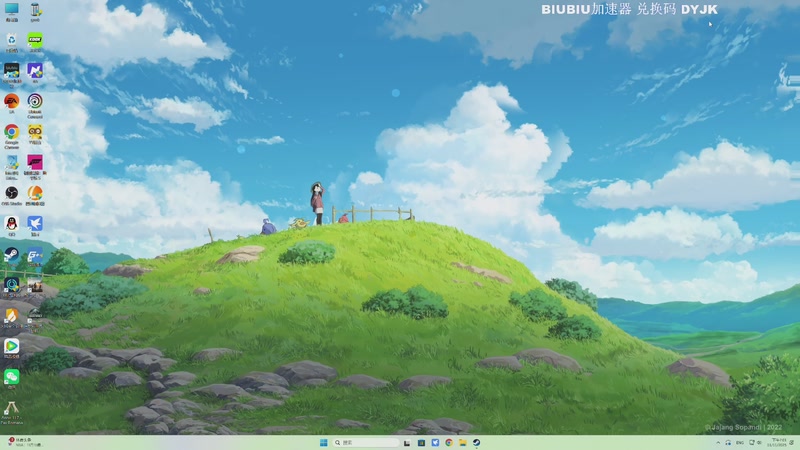
Task: Open Google Chrome from the desktop
Action: click(x=11, y=135)
